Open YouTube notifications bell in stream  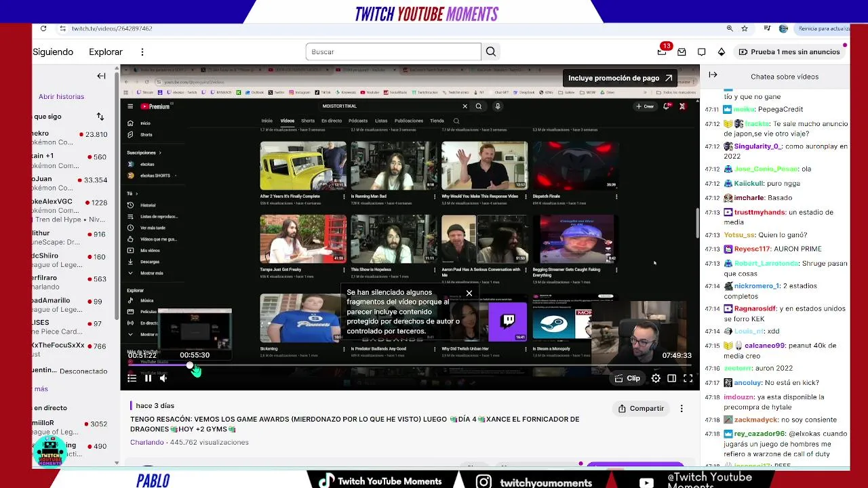click(667, 106)
